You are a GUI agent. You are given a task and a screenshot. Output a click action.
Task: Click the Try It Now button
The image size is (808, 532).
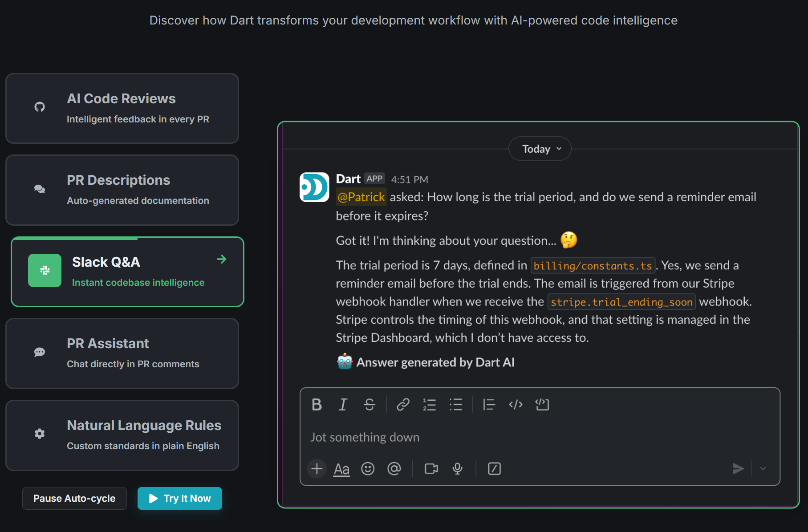180,498
